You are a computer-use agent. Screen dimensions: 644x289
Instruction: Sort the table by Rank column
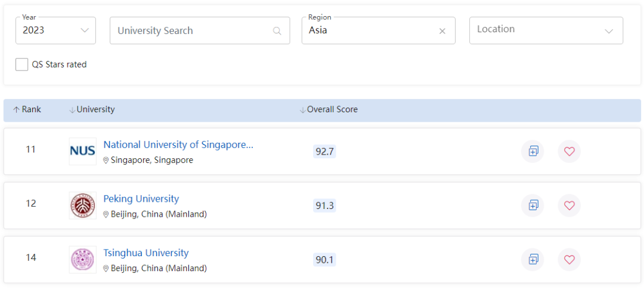(x=27, y=110)
